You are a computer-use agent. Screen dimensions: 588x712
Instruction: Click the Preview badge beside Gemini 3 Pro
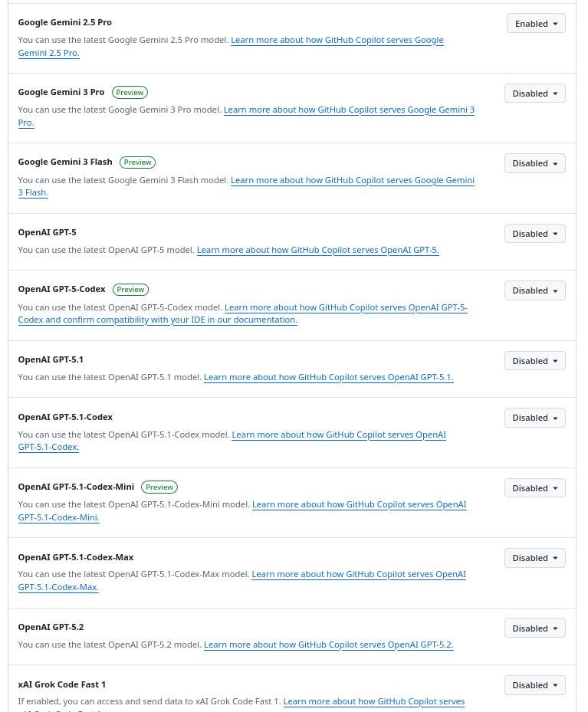pos(130,92)
